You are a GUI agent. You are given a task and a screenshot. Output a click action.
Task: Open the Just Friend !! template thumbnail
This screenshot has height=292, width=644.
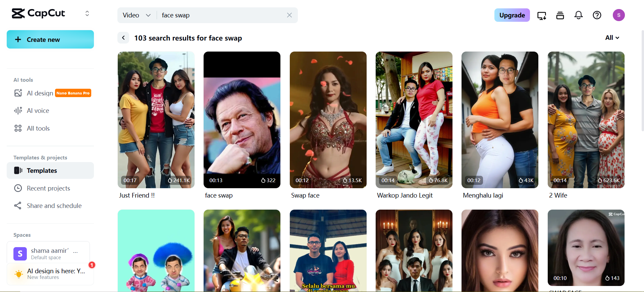[156, 120]
